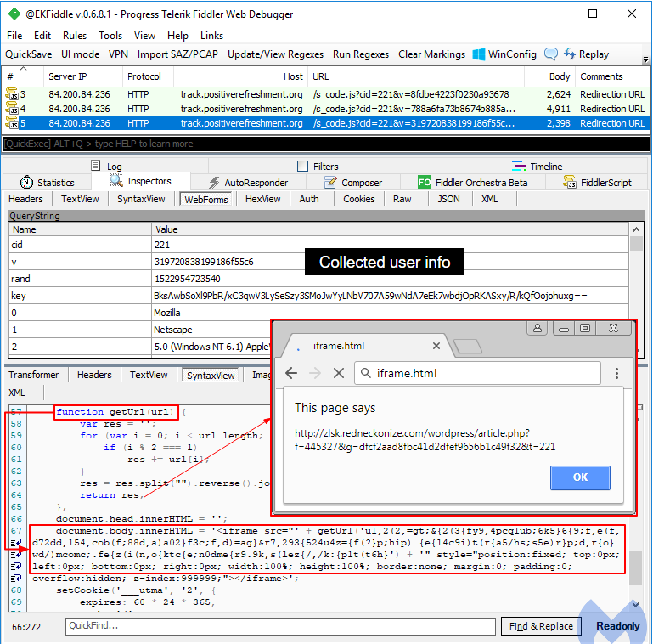This screenshot has width=653, height=644.
Task: Click the JS icon of session 4
Action: click(12, 109)
